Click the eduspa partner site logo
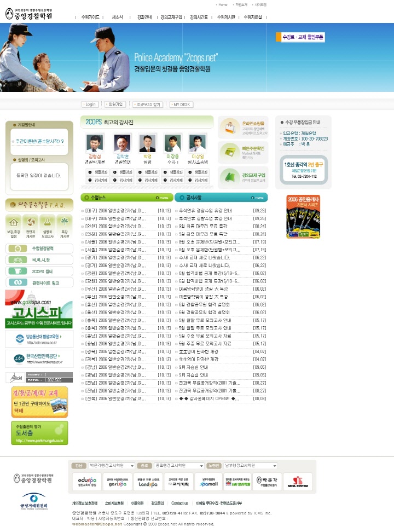The width and height of the screenshot is (394, 532). 86,483
